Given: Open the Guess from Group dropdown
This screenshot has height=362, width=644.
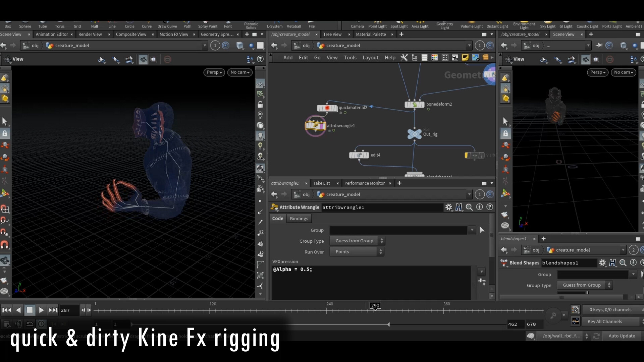Looking at the screenshot, I should (x=357, y=240).
